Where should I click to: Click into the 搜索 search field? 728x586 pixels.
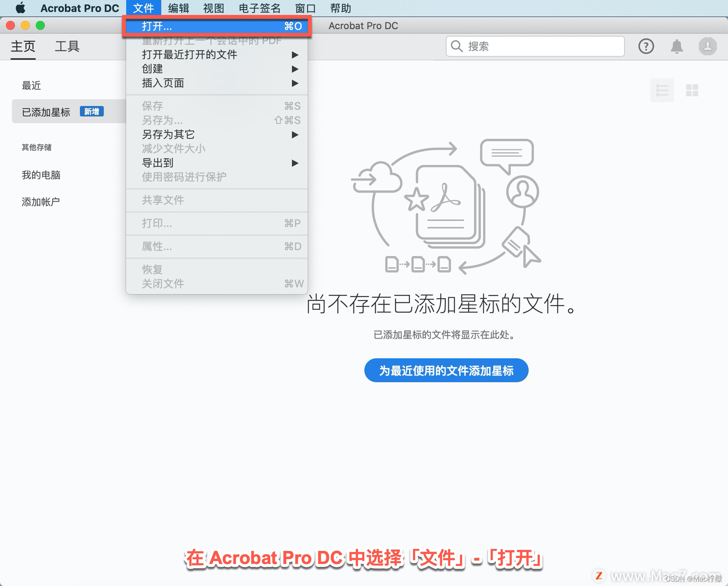tap(535, 46)
